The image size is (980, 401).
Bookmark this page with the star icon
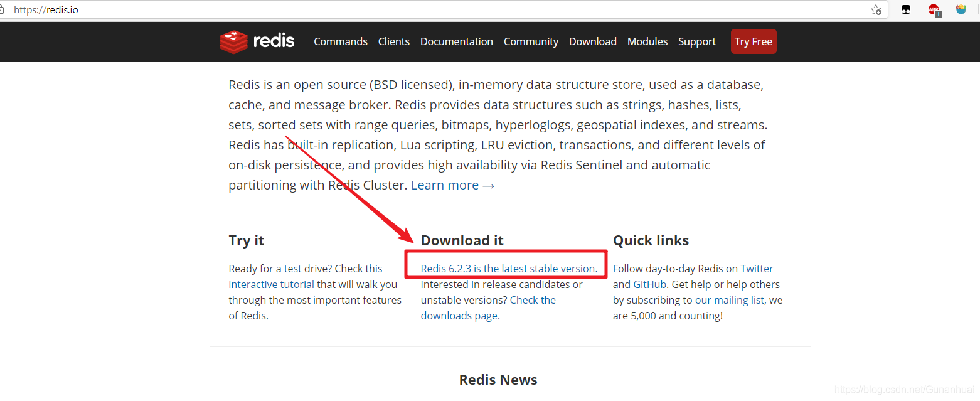tap(876, 10)
